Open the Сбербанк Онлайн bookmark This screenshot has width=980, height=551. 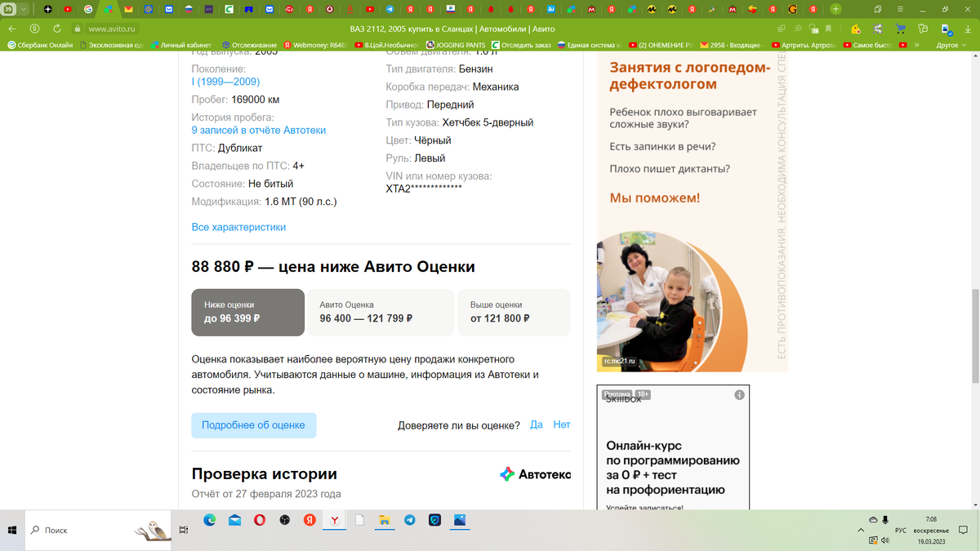(x=40, y=45)
